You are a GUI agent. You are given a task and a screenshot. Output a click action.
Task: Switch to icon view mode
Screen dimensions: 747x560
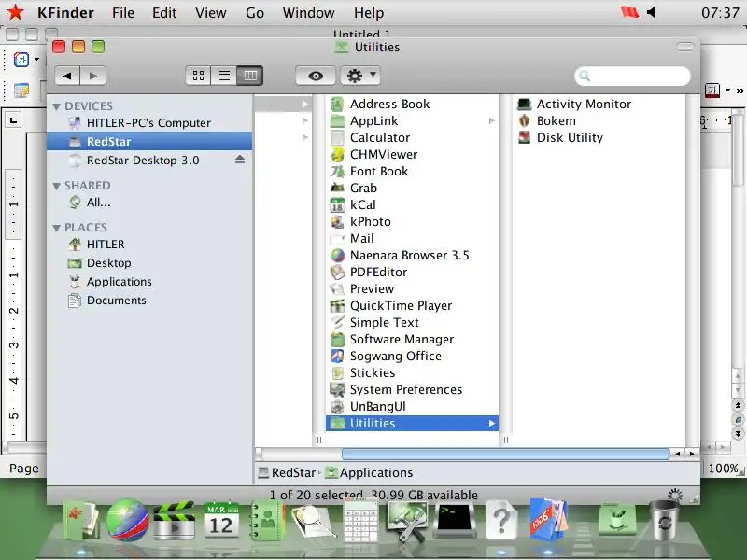[198, 76]
